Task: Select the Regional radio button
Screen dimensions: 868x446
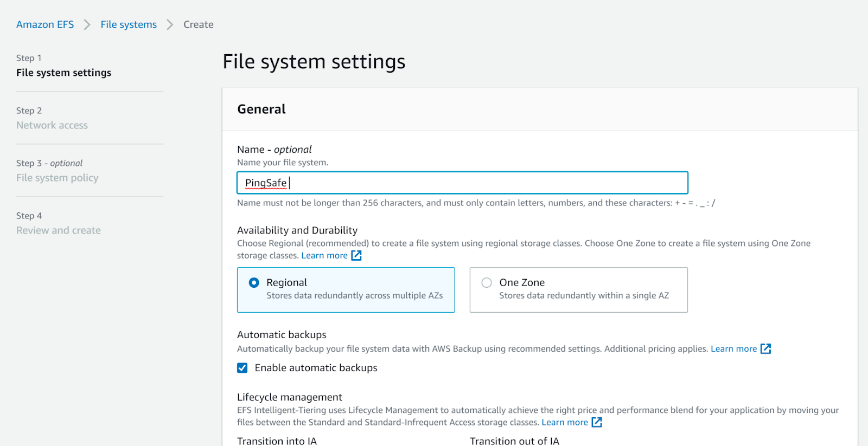Action: point(254,282)
